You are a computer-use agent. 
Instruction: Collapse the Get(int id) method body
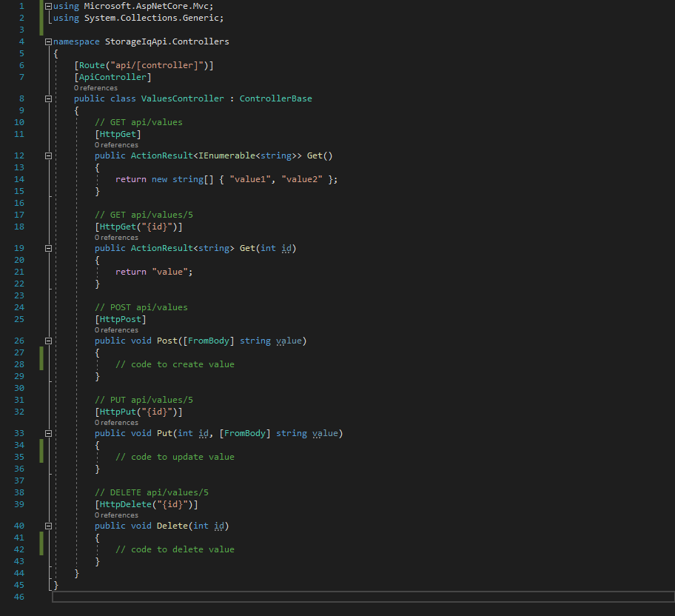click(x=47, y=248)
